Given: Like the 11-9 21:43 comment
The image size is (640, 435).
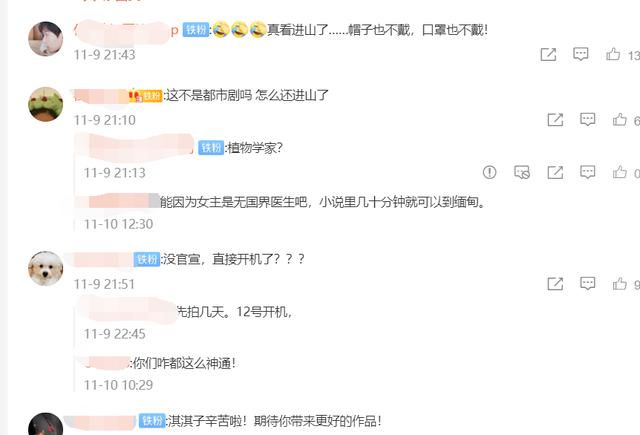Looking at the screenshot, I should pos(613,54).
